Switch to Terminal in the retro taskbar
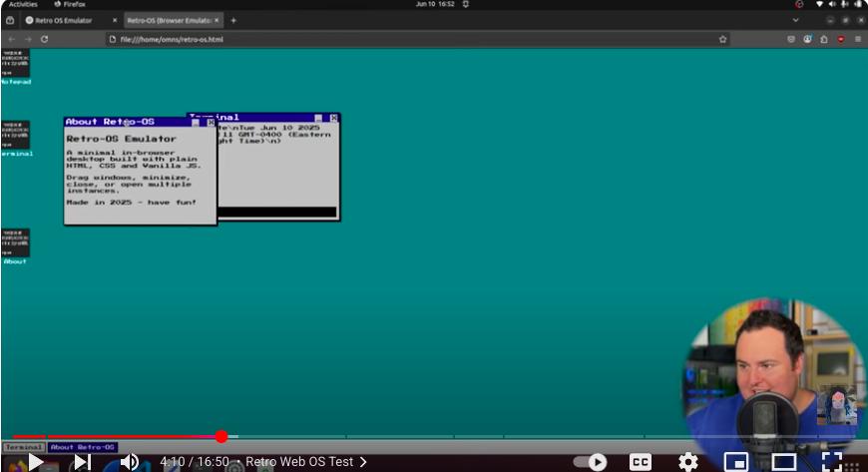The width and height of the screenshot is (868, 472). tap(24, 447)
